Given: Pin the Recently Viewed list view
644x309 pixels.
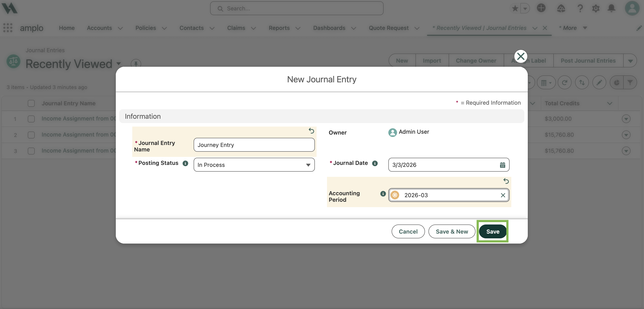Looking at the screenshot, I should point(136,64).
